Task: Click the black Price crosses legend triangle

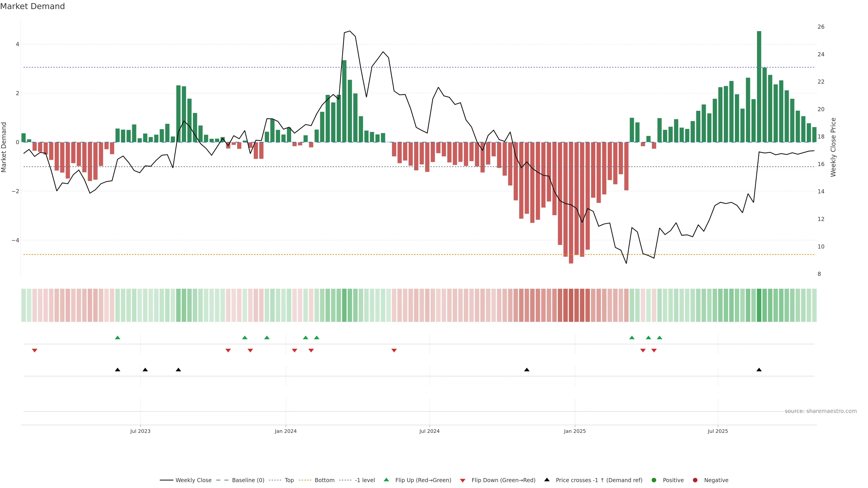Action: coord(547,480)
